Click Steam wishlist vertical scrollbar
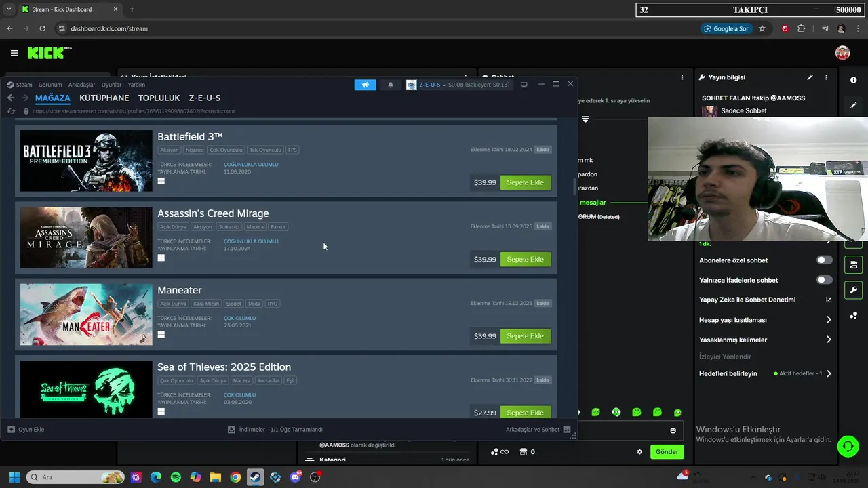868x488 pixels. [575, 185]
